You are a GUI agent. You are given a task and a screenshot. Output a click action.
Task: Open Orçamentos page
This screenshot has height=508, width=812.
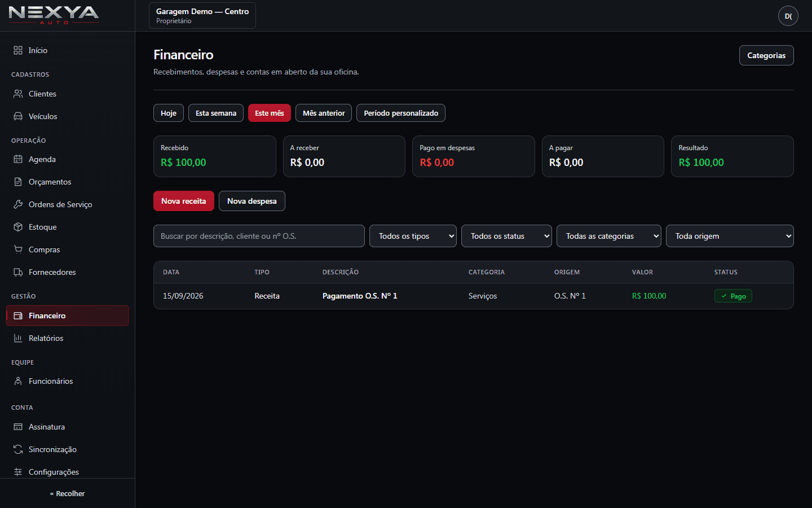pyautogui.click(x=67, y=182)
